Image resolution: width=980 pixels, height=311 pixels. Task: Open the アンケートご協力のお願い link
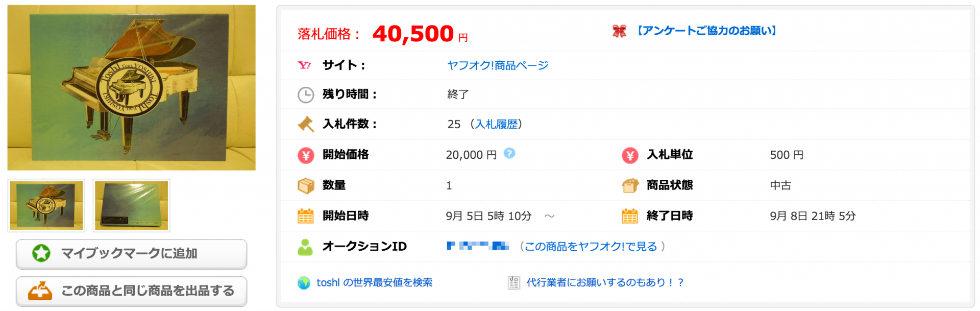(x=707, y=31)
